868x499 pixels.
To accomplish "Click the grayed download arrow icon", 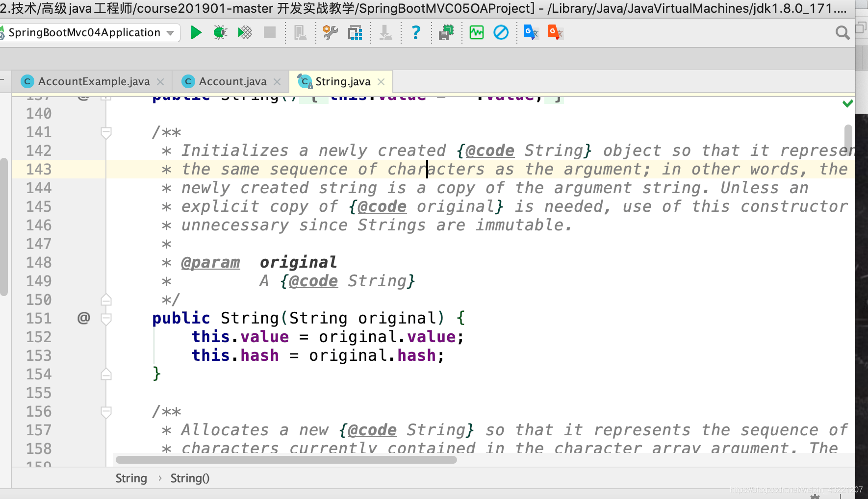I will pos(385,33).
